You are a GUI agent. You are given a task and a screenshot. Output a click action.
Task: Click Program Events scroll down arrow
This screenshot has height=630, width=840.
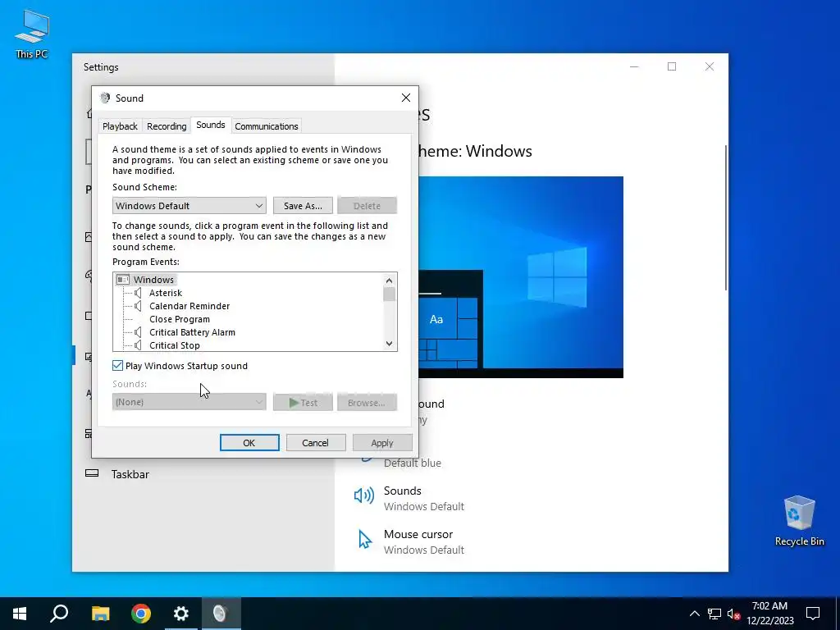[x=390, y=344]
